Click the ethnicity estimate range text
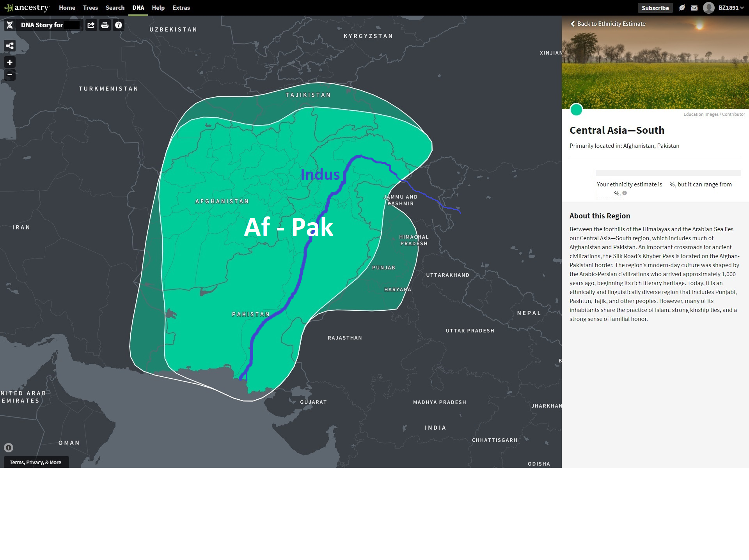 coord(664,189)
